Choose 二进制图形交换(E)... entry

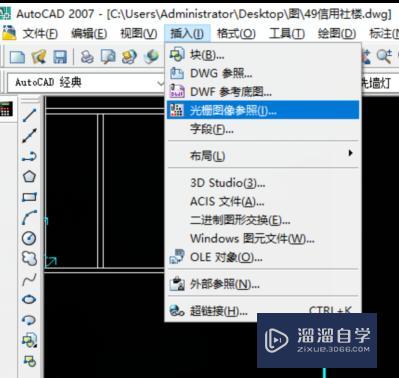pos(263,220)
